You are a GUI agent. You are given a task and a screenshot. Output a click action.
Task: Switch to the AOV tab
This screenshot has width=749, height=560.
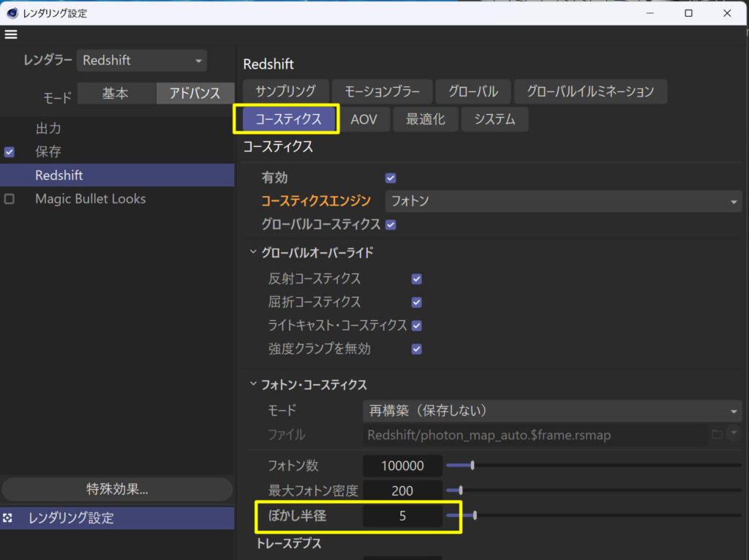pyautogui.click(x=364, y=119)
